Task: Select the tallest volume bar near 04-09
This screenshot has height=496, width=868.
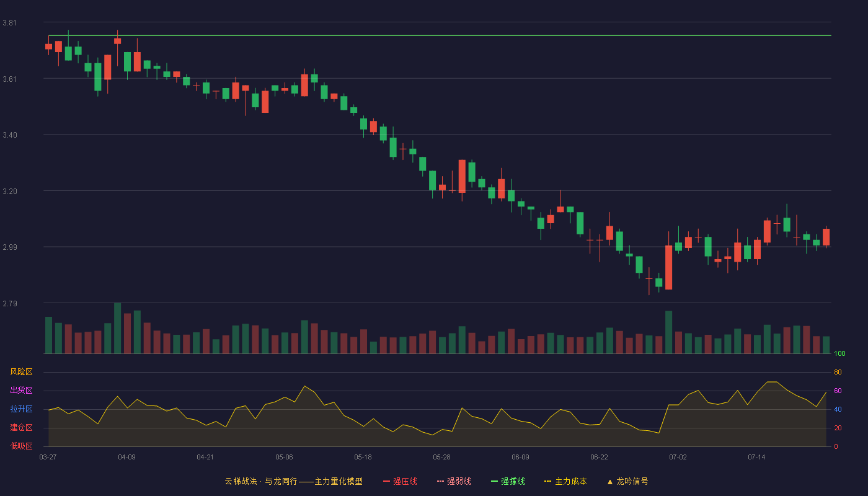Action: tap(117, 328)
